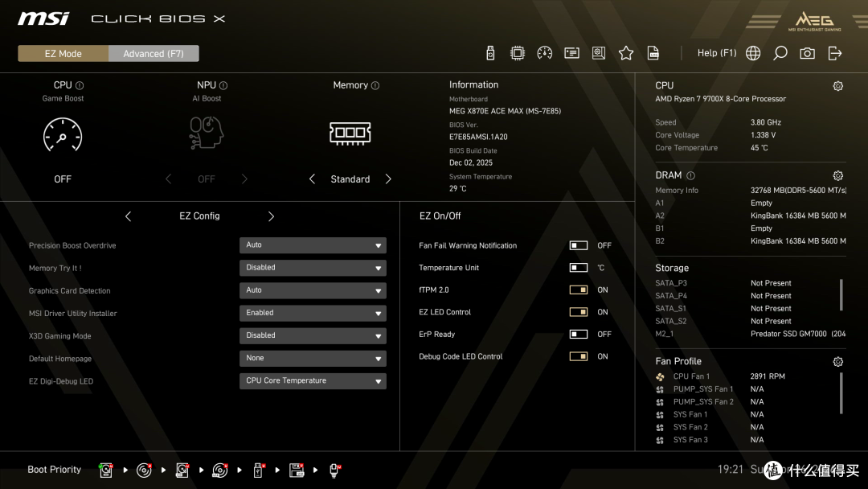Click the board info card icon

572,53
